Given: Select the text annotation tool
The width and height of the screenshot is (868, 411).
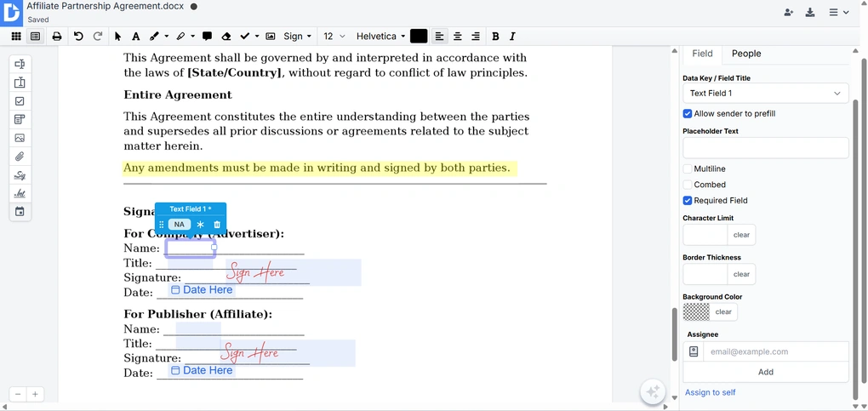Looking at the screenshot, I should tap(135, 36).
